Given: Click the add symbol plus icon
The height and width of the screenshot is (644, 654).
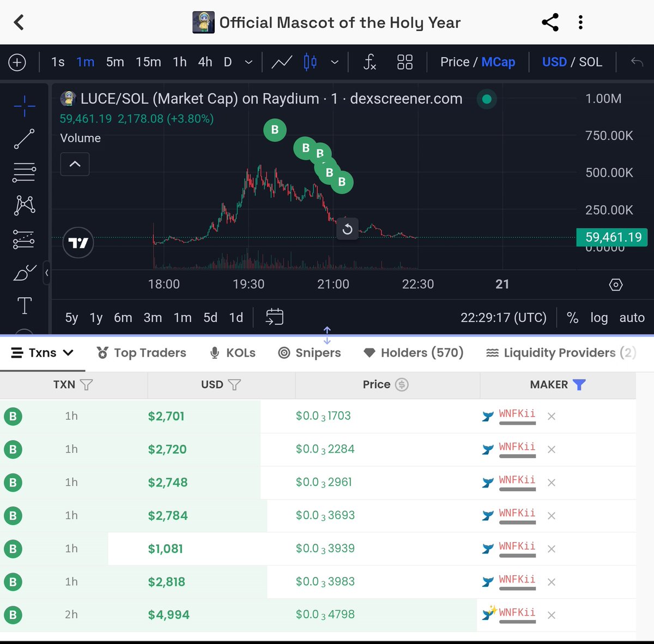Looking at the screenshot, I should tap(17, 62).
